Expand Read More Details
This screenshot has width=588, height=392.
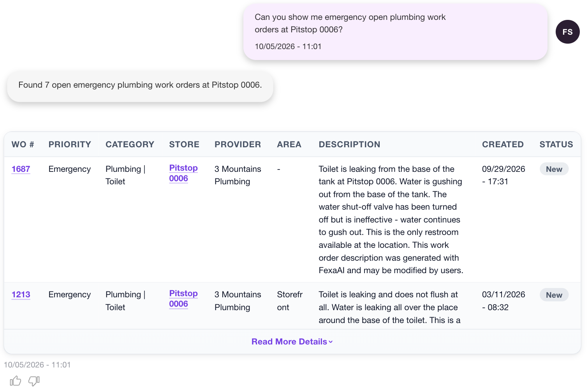(x=292, y=342)
